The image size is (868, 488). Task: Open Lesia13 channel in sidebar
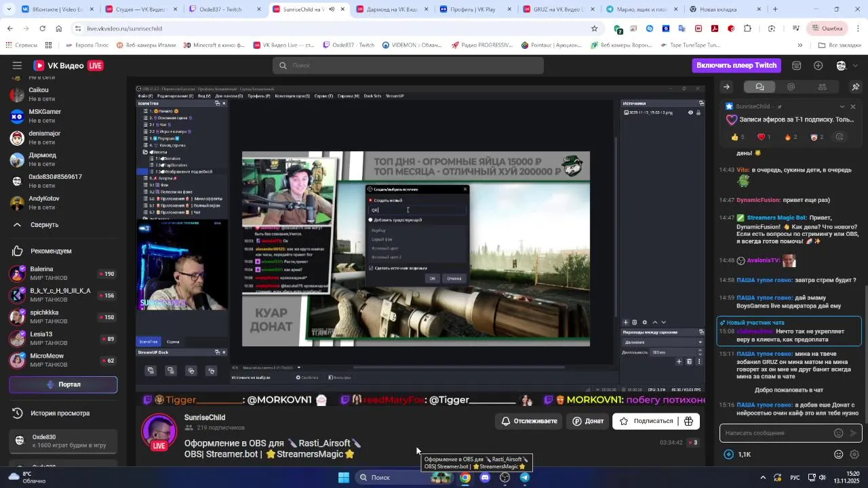coord(62,339)
